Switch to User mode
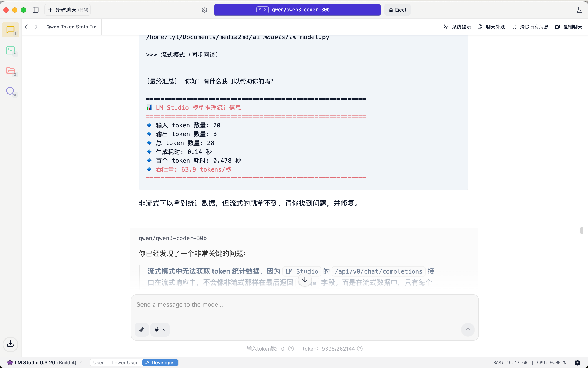 click(x=98, y=362)
